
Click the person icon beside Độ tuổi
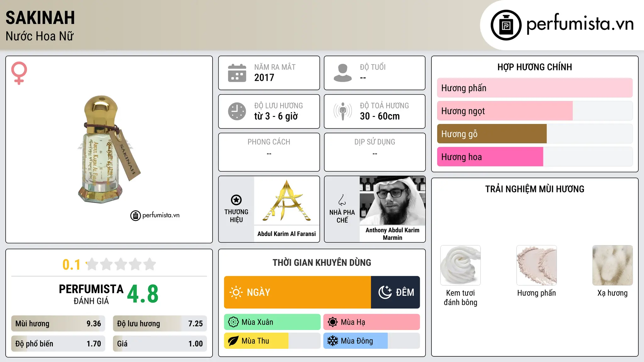[x=343, y=73]
